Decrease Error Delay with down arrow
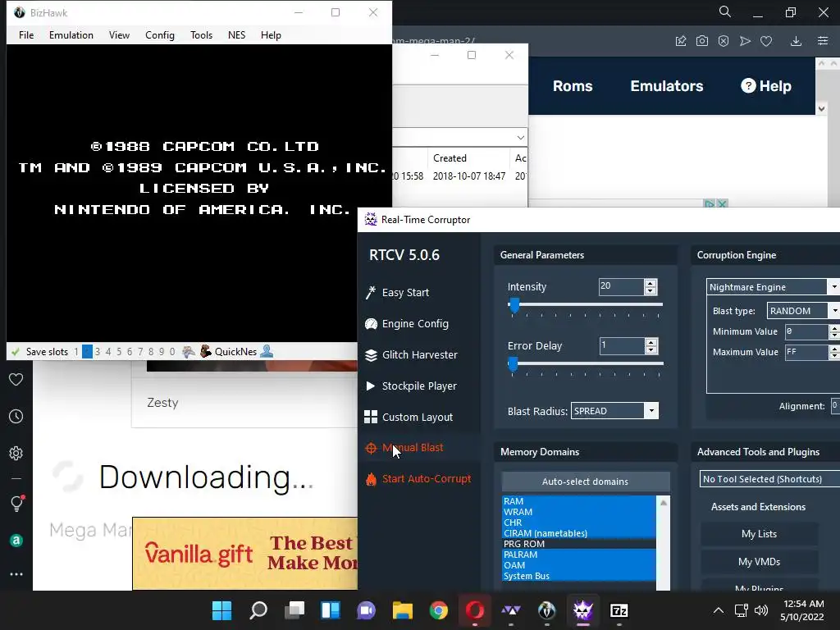Screen dimensions: 840x630 (x=651, y=349)
